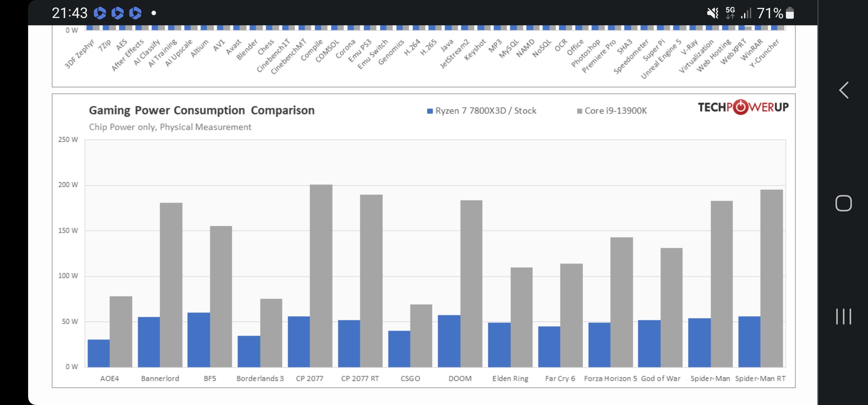Tap the muted sound status icon
The width and height of the screenshot is (868, 405).
coord(713,13)
